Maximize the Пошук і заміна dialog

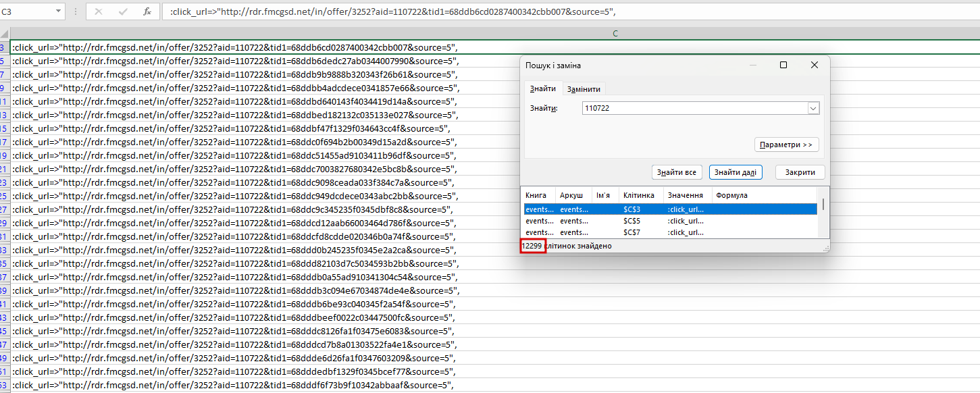[x=783, y=65]
